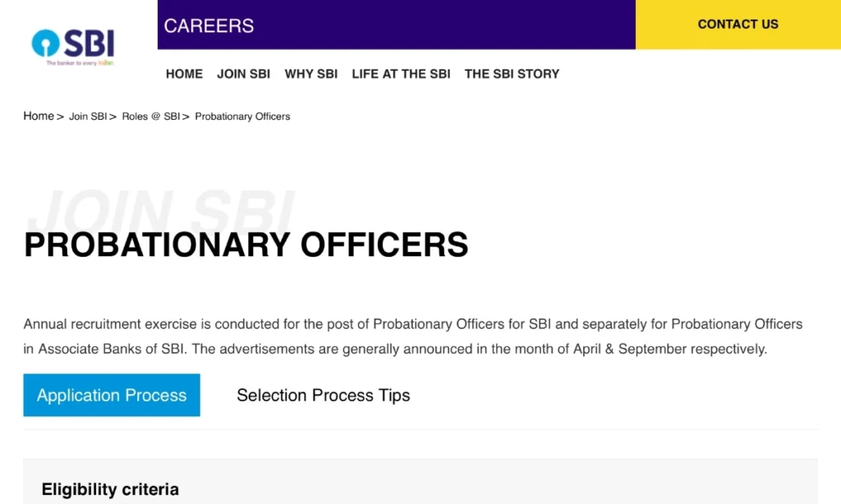Click the Careers heading banner
Screen dimensions: 841x504
(209, 25)
